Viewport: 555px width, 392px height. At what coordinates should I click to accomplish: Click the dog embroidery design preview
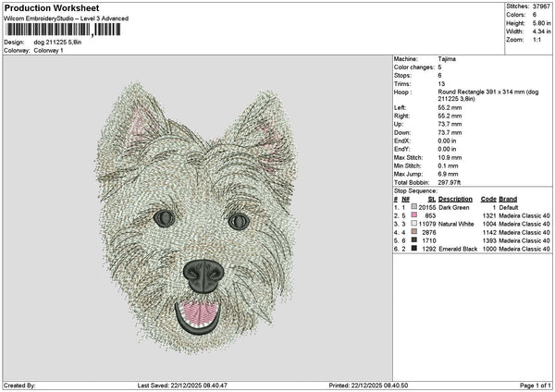click(x=196, y=217)
